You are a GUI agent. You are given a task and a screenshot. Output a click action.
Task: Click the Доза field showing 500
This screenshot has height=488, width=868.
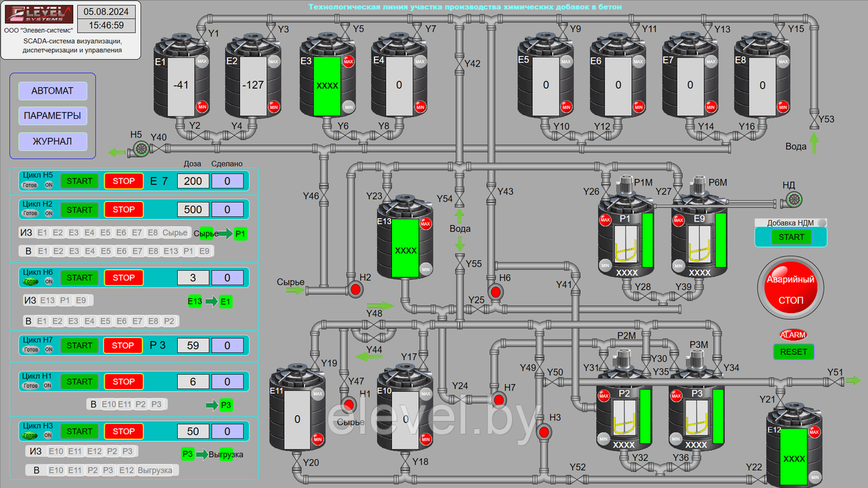[193, 209]
